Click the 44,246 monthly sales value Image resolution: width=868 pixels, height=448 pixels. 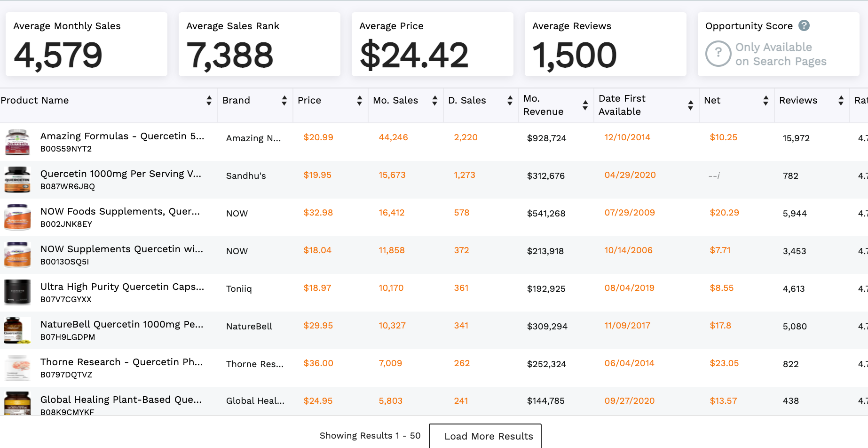pos(393,137)
